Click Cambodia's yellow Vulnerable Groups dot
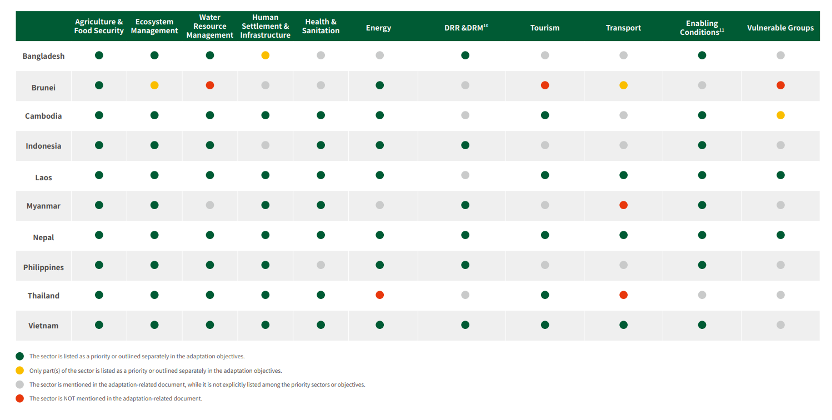 (x=781, y=115)
